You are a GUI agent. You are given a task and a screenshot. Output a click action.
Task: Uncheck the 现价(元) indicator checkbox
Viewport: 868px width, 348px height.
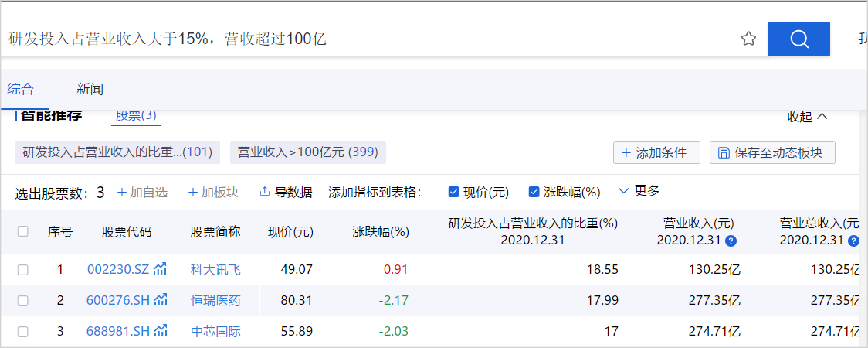click(x=453, y=193)
